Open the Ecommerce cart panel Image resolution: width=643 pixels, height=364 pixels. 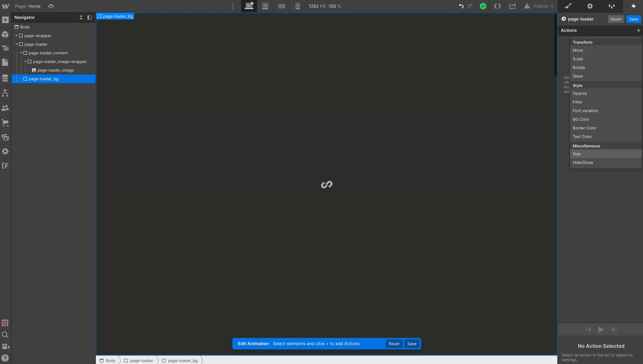point(5,123)
